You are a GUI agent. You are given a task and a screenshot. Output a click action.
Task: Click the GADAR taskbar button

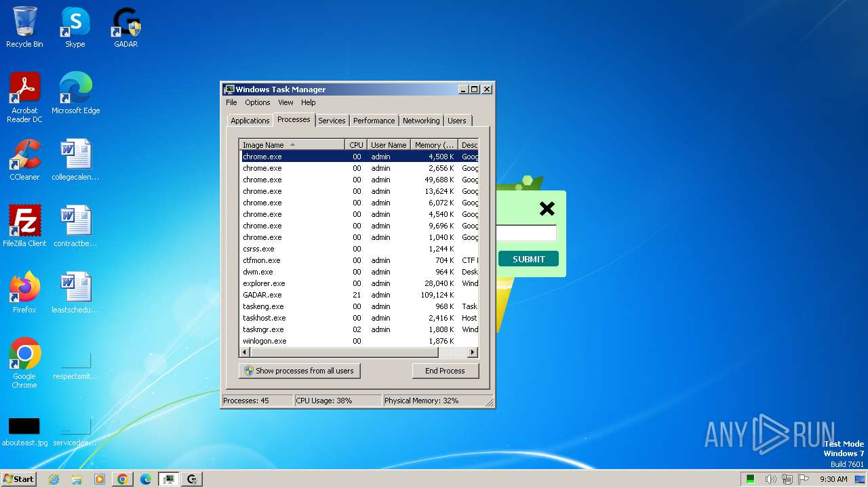point(192,479)
